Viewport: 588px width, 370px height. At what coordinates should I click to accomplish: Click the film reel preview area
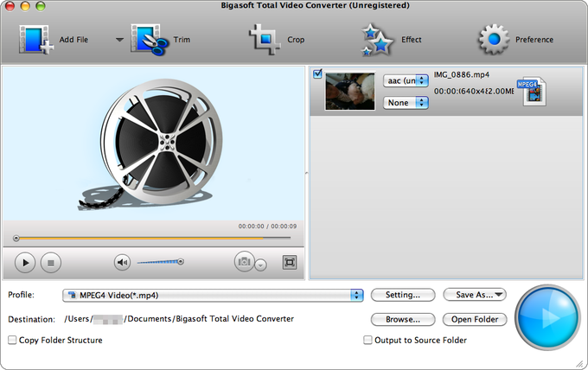[x=154, y=144]
